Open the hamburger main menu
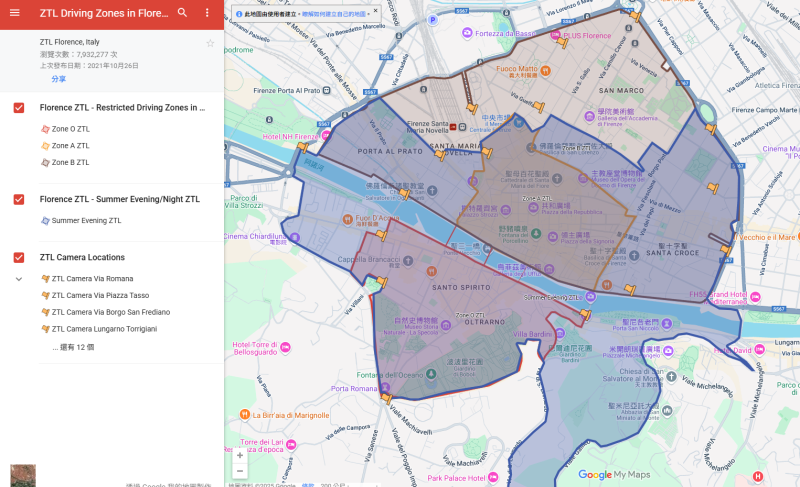 [x=14, y=13]
